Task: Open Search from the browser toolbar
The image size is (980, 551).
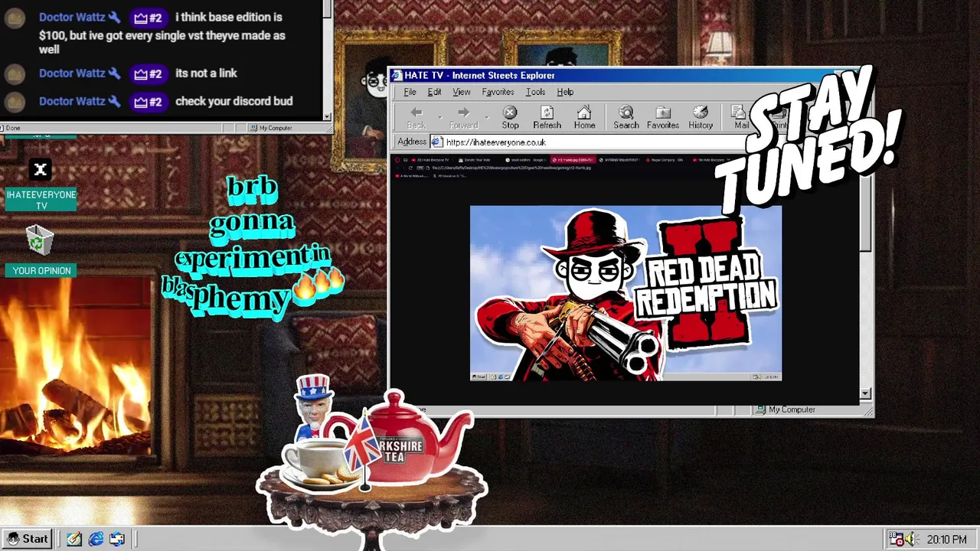Action: tap(626, 112)
